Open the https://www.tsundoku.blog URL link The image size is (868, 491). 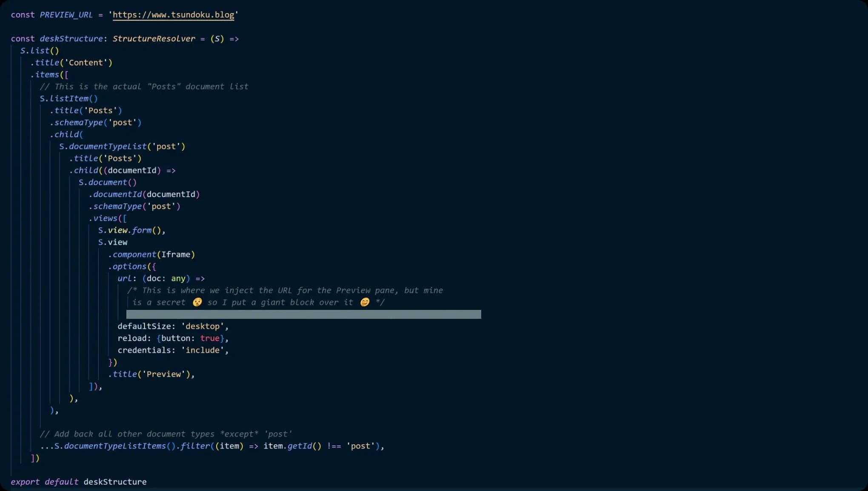(173, 15)
